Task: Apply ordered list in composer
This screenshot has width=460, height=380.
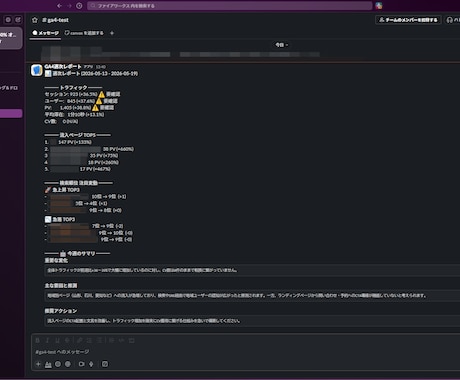Action: [89, 340]
